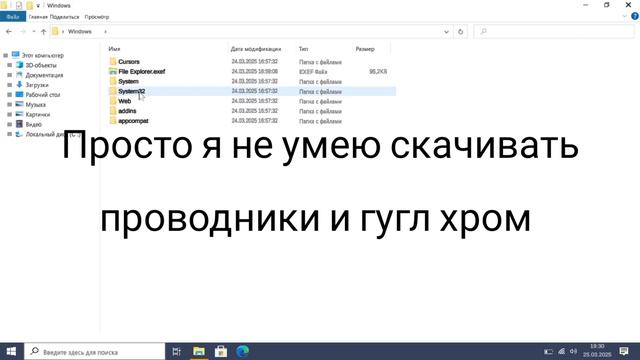Select Этот компьютер in navigation pane
This screenshot has width=640, height=360.
[x=42, y=55]
